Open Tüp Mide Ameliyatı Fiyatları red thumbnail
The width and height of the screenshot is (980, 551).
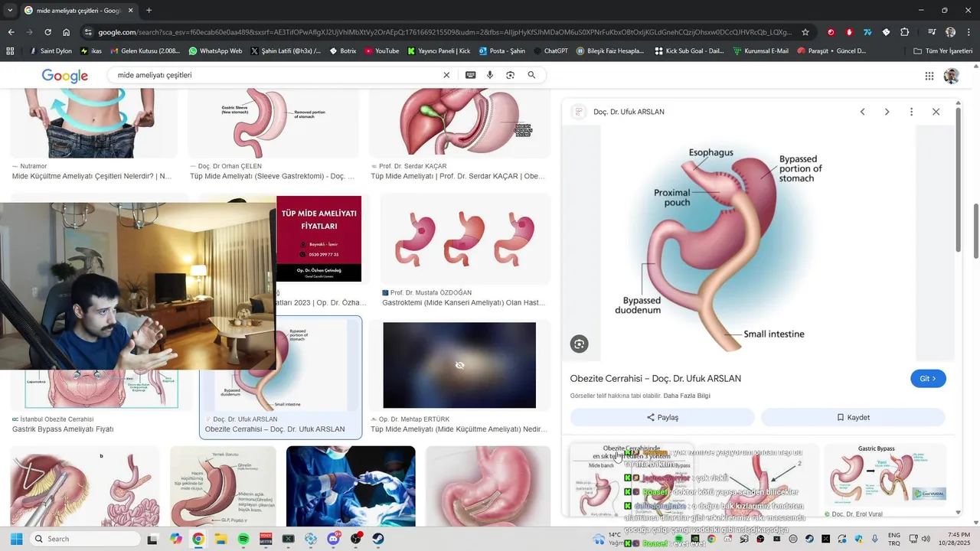pyautogui.click(x=319, y=239)
